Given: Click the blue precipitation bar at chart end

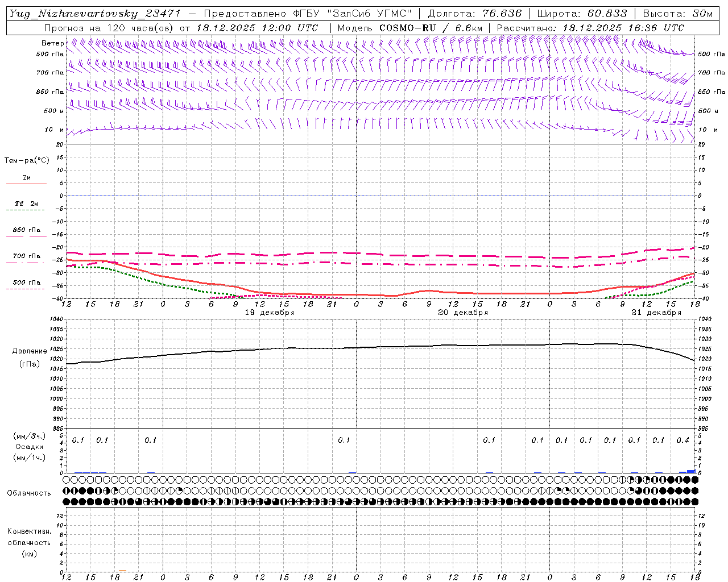Looking at the screenshot, I should 691,471.
